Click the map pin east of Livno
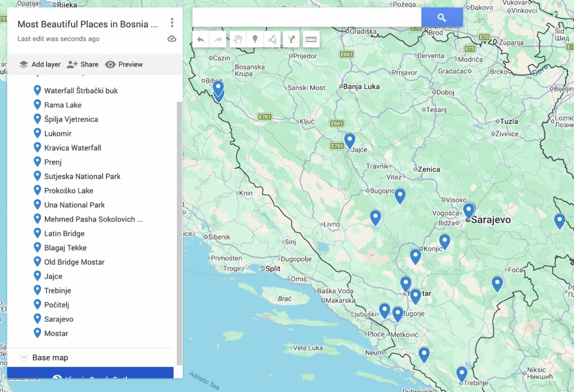574x392 pixels. coord(375,218)
